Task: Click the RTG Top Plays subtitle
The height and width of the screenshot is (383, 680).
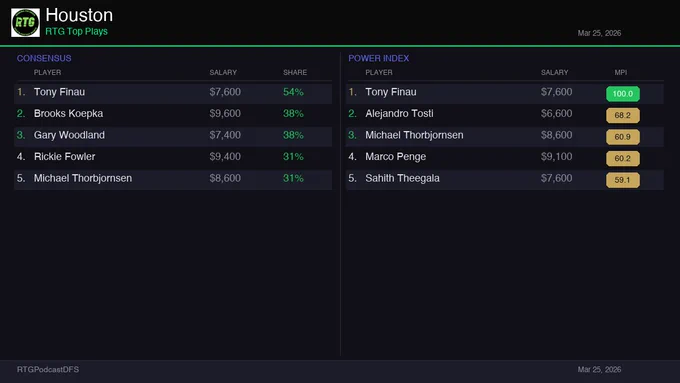Action: click(x=76, y=32)
